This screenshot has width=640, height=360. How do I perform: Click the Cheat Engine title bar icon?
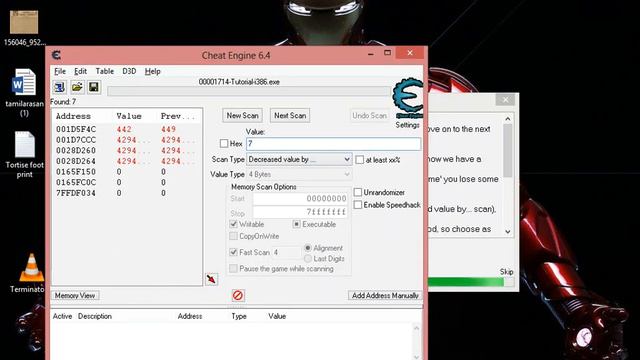[56, 55]
